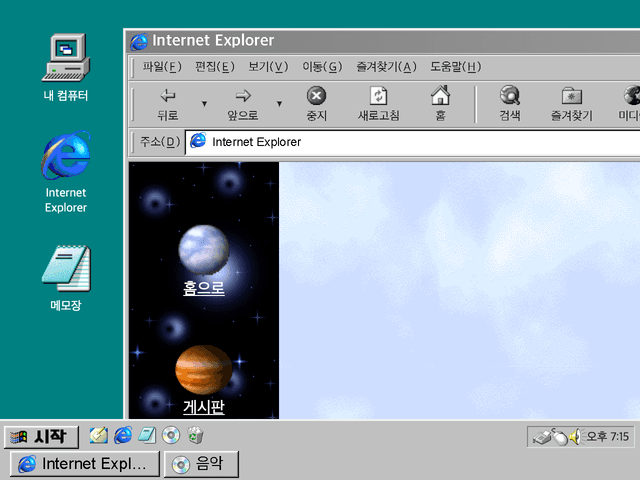640x480 pixels.
Task: Refresh the page using 새로고침
Action: click(378, 103)
